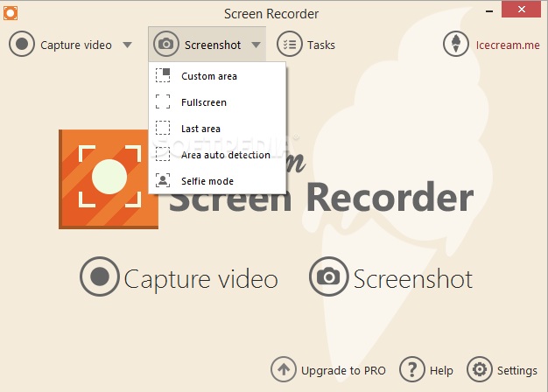Viewport: 548px width, 392px height.
Task: Click the Capture video toolbar label
Action: tap(76, 45)
